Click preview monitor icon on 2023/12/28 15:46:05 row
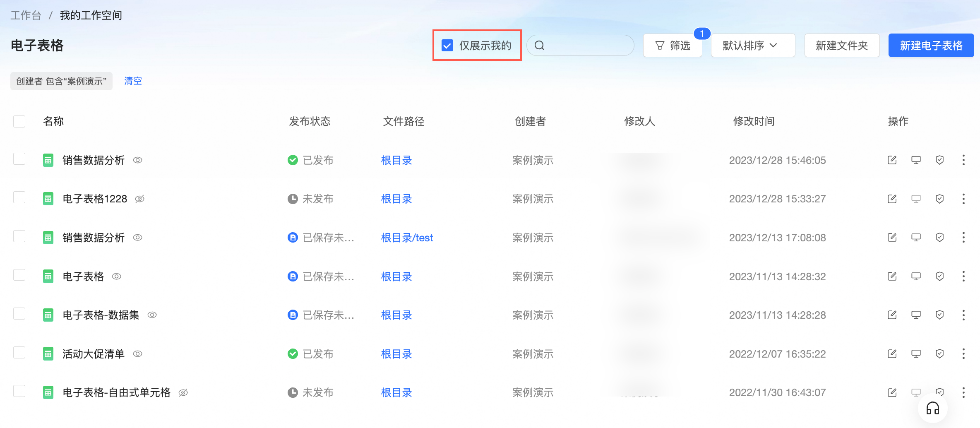Screen dimensions: 980x428 tap(916, 160)
